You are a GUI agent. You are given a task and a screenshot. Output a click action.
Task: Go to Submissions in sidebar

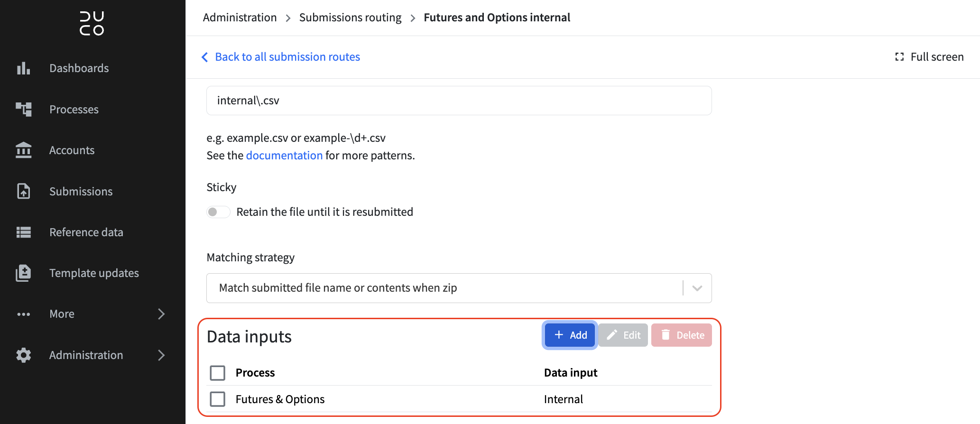(81, 192)
